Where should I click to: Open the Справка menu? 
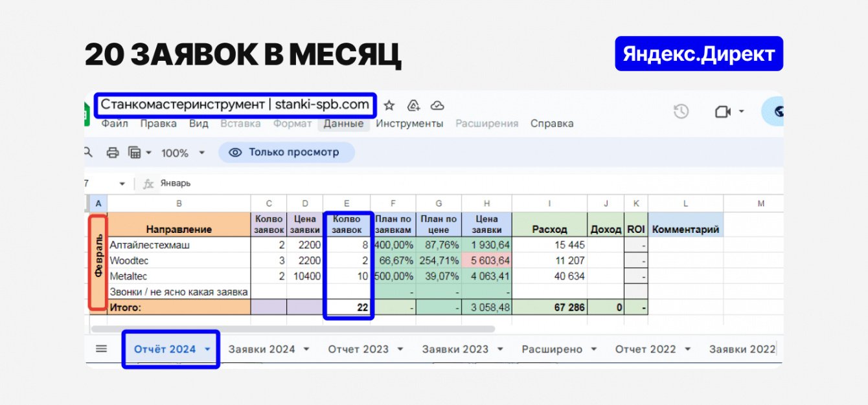click(x=552, y=124)
